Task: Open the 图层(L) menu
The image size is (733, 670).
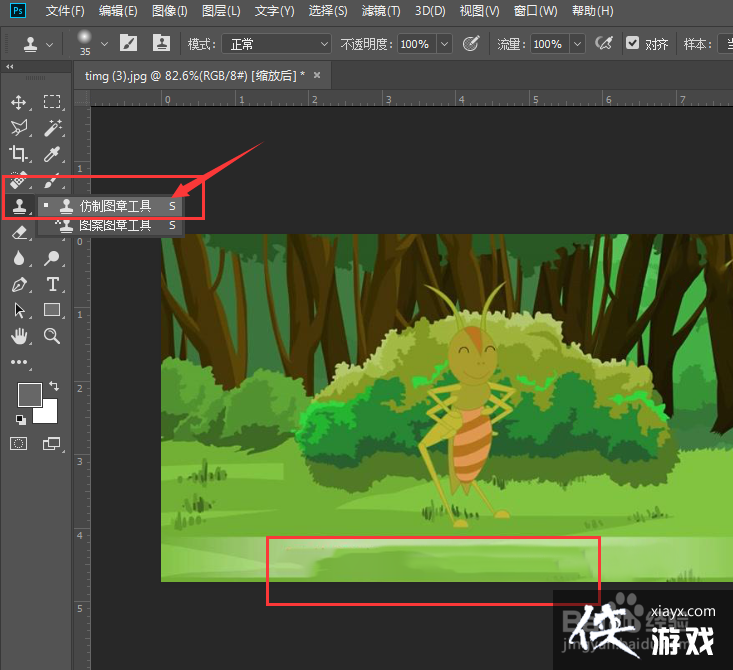Action: [x=221, y=11]
